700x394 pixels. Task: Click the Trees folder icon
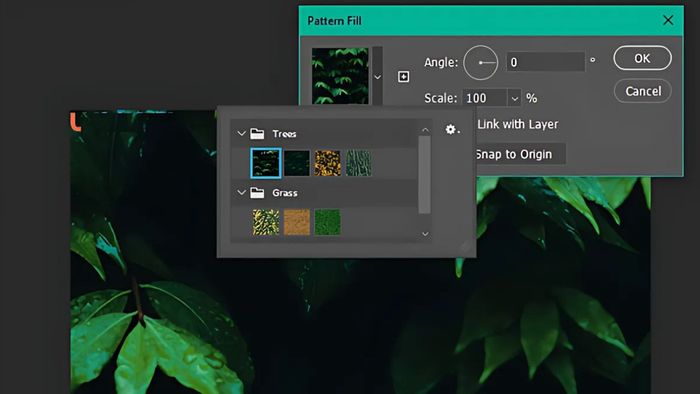[x=257, y=133]
